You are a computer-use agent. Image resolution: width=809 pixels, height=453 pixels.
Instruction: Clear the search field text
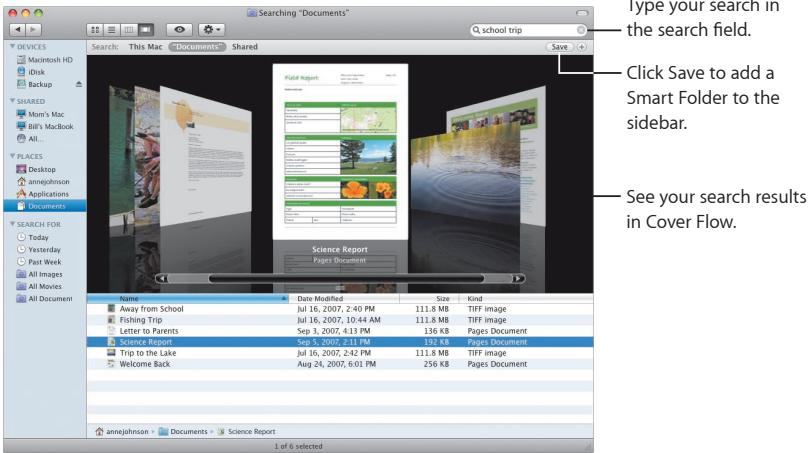[x=580, y=30]
